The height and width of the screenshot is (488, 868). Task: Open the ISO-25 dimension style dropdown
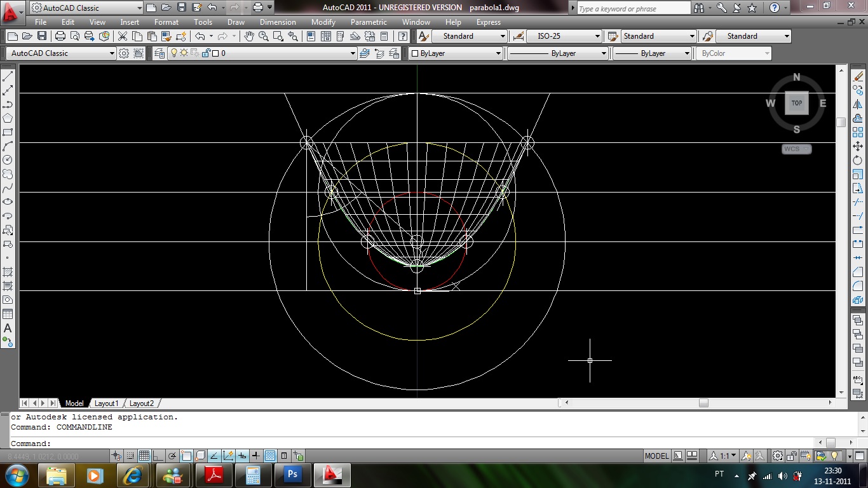(598, 36)
